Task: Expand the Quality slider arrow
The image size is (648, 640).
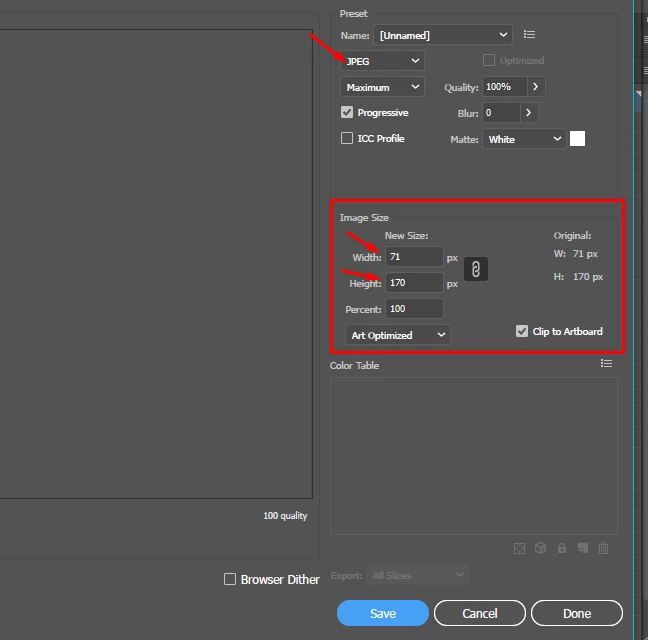Action: coord(536,87)
